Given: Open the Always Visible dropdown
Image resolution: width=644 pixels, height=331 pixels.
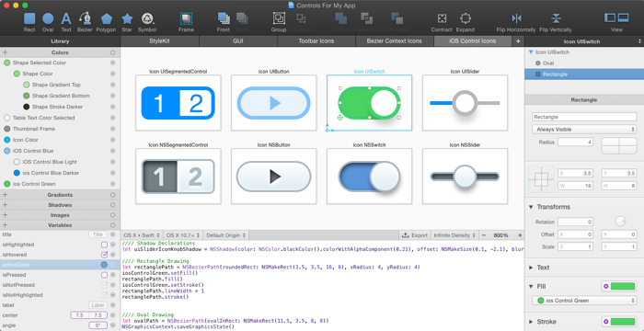Looking at the screenshot, I should click(x=584, y=130).
